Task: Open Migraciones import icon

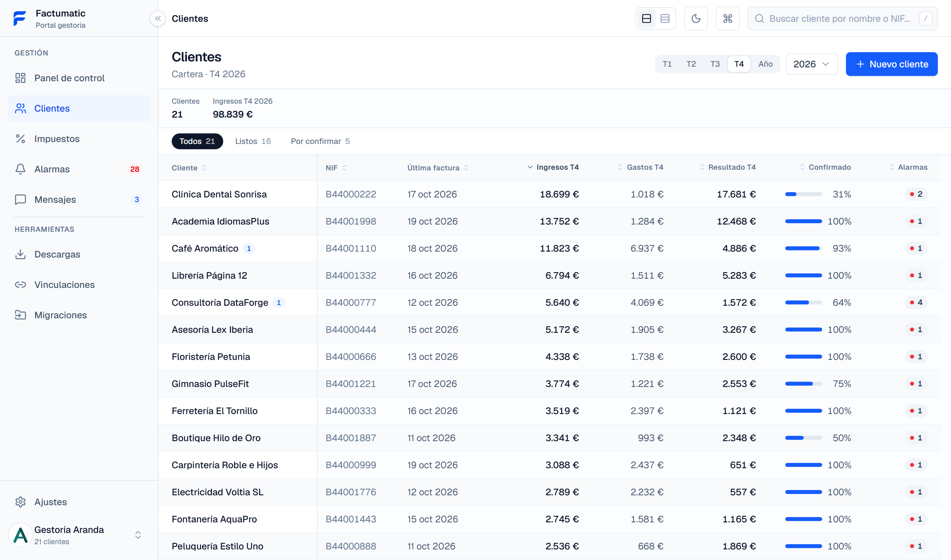Action: click(20, 315)
